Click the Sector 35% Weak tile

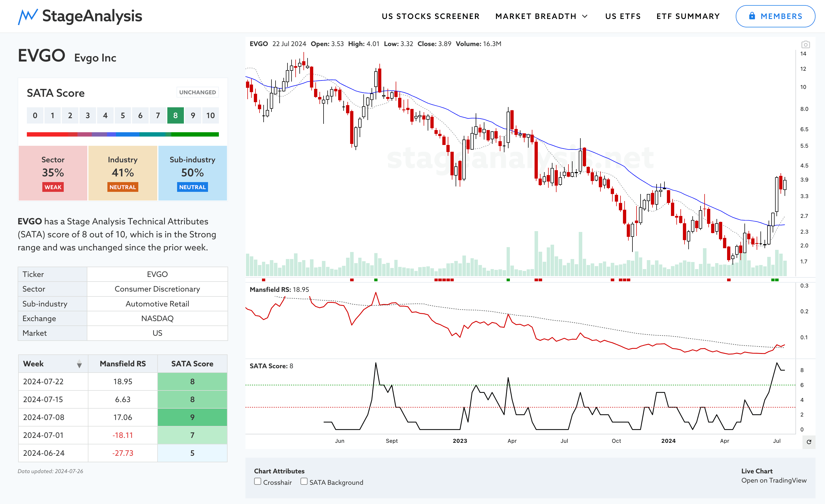(x=53, y=173)
